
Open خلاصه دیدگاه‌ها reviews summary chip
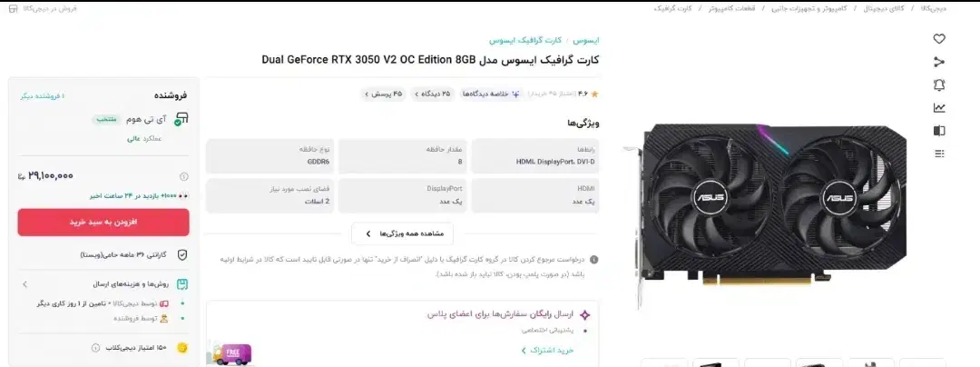(x=491, y=94)
